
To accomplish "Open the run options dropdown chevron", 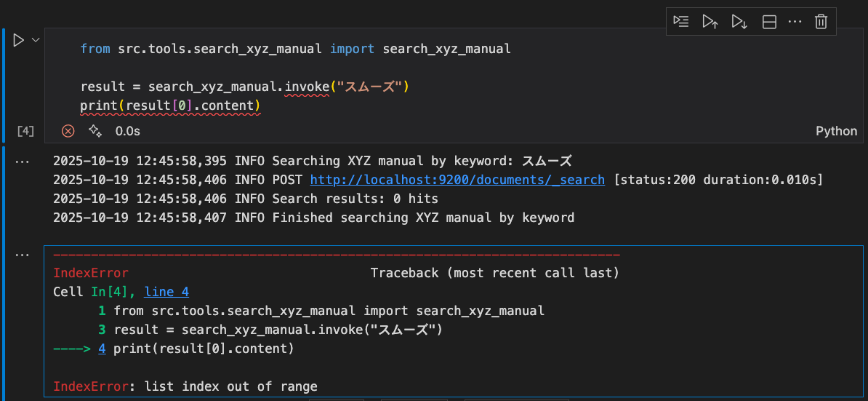I will [x=36, y=40].
